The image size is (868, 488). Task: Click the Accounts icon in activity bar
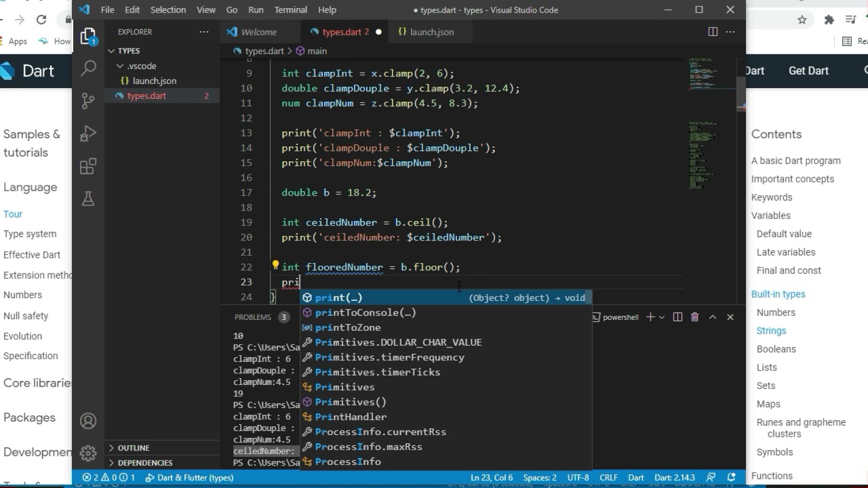pyautogui.click(x=88, y=421)
